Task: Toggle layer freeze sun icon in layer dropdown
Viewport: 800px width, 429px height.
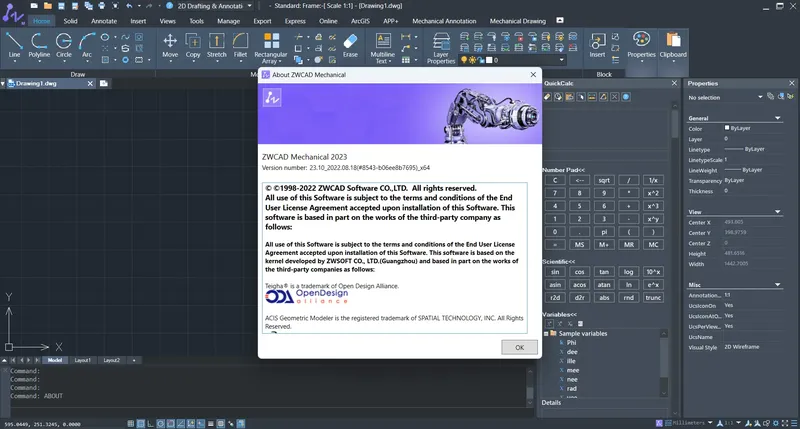Action: point(472,60)
